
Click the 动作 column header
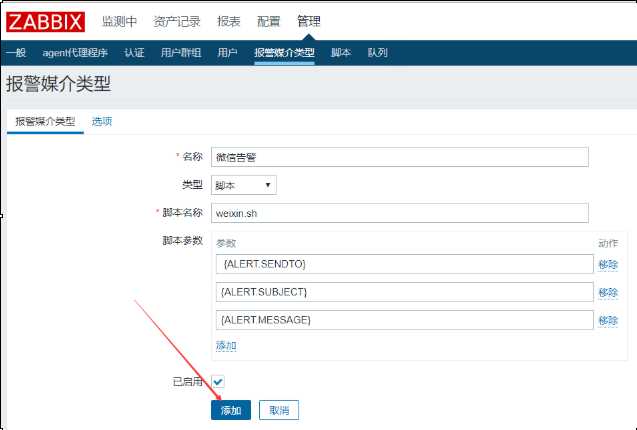pyautogui.click(x=608, y=243)
